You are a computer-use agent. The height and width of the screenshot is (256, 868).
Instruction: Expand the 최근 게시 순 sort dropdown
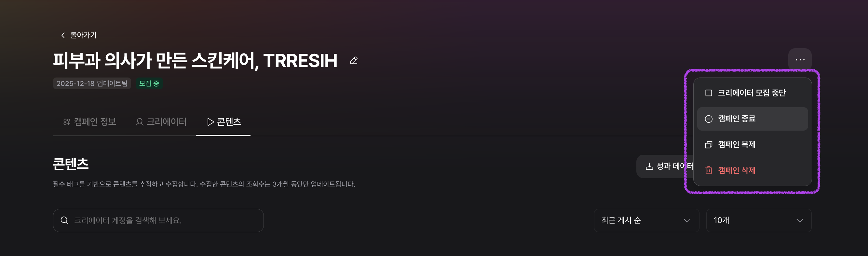[x=646, y=220]
